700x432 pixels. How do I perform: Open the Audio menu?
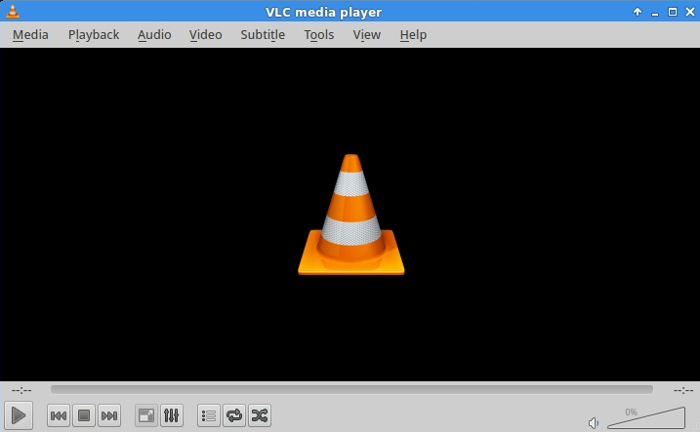click(154, 35)
